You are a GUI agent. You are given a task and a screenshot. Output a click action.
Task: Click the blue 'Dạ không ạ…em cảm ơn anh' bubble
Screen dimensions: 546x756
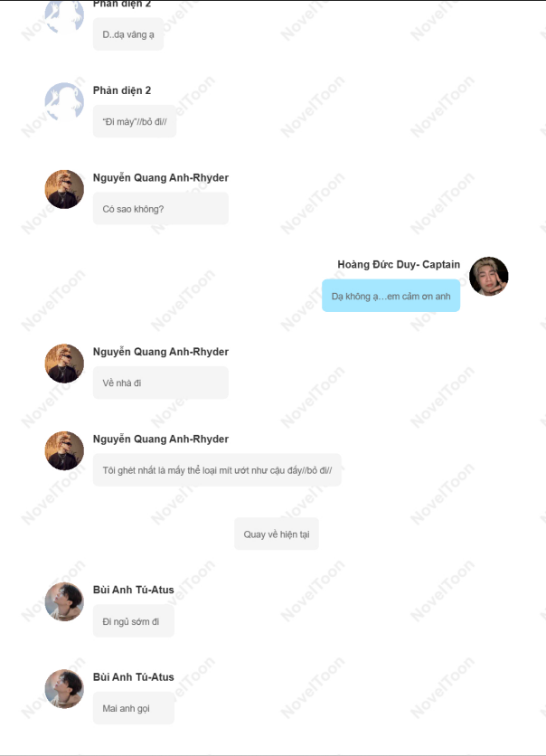tap(391, 296)
